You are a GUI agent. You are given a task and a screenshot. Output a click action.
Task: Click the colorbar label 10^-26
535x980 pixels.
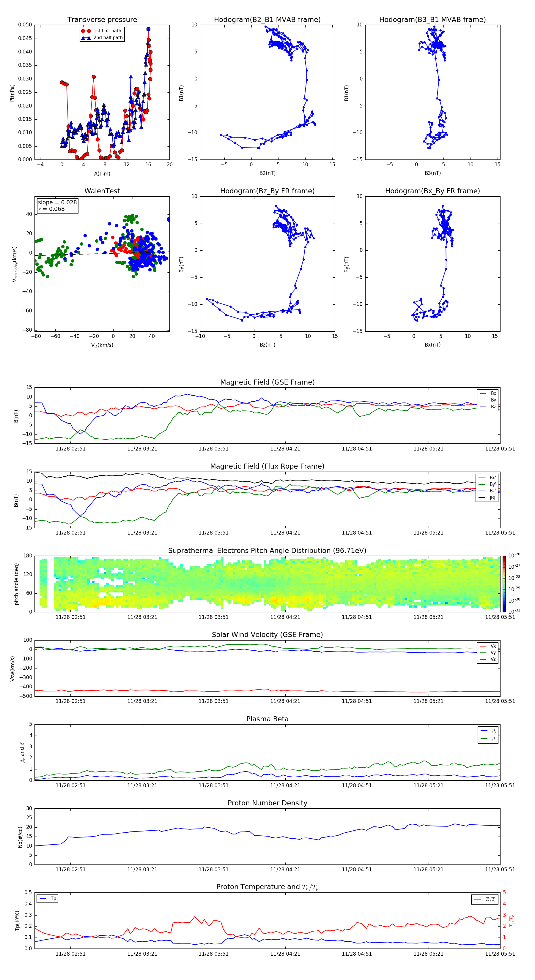514,555
